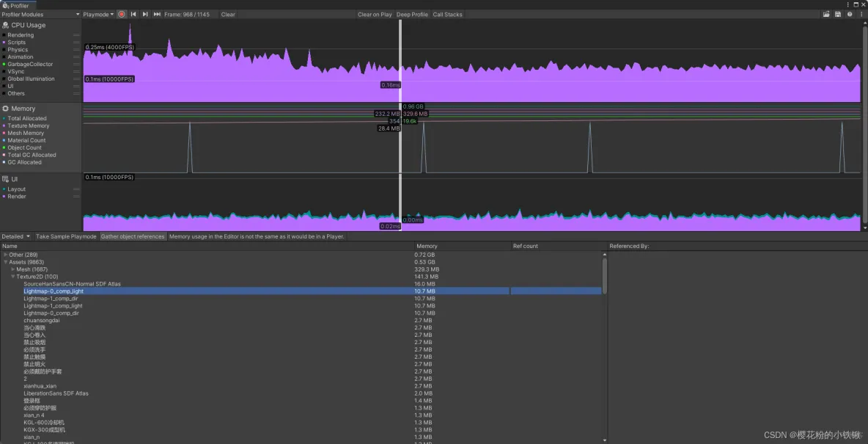Select the Memory module icon
The height and width of the screenshot is (444, 868).
click(6, 109)
